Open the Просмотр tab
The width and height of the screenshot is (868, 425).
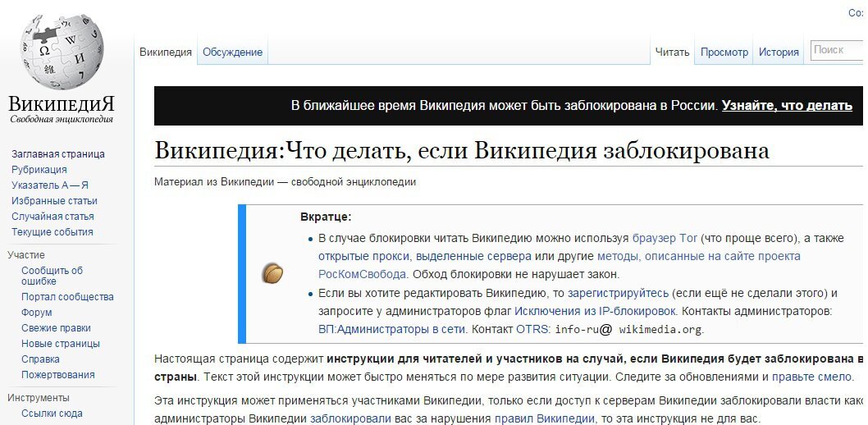(724, 52)
